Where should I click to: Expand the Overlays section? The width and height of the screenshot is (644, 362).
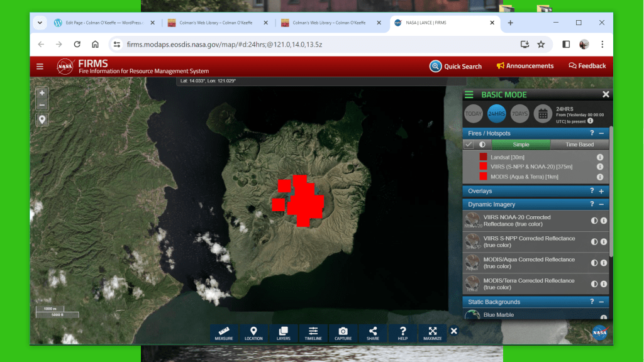coord(601,191)
